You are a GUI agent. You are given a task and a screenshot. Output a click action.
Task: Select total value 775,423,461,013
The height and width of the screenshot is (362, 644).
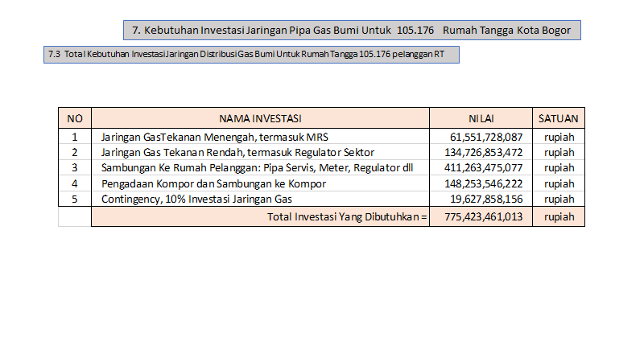pyautogui.click(x=481, y=216)
